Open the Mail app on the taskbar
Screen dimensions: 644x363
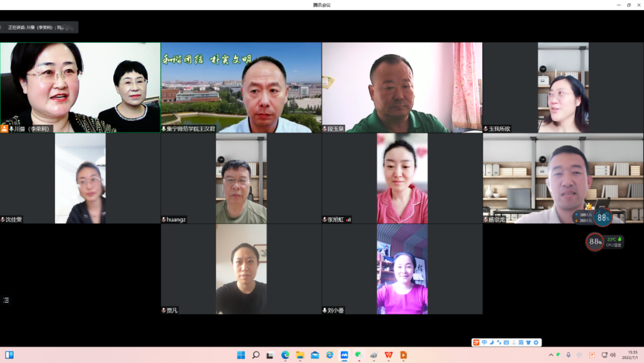click(315, 355)
